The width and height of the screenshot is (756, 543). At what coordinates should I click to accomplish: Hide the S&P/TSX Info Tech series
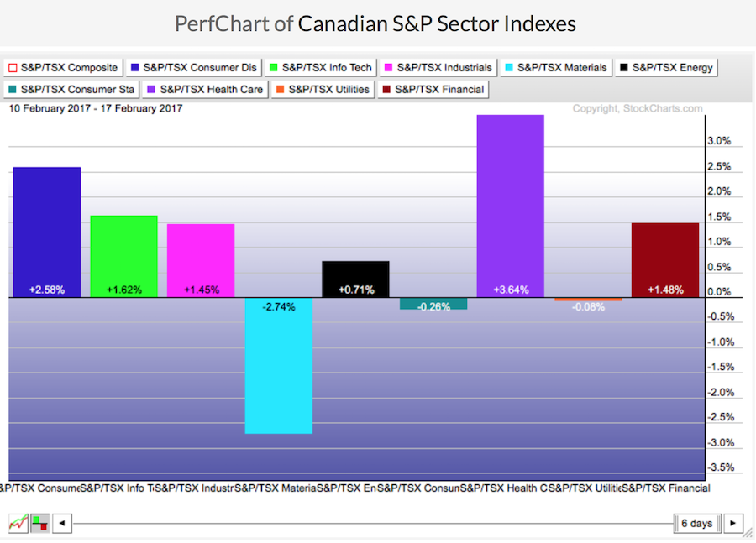click(321, 67)
